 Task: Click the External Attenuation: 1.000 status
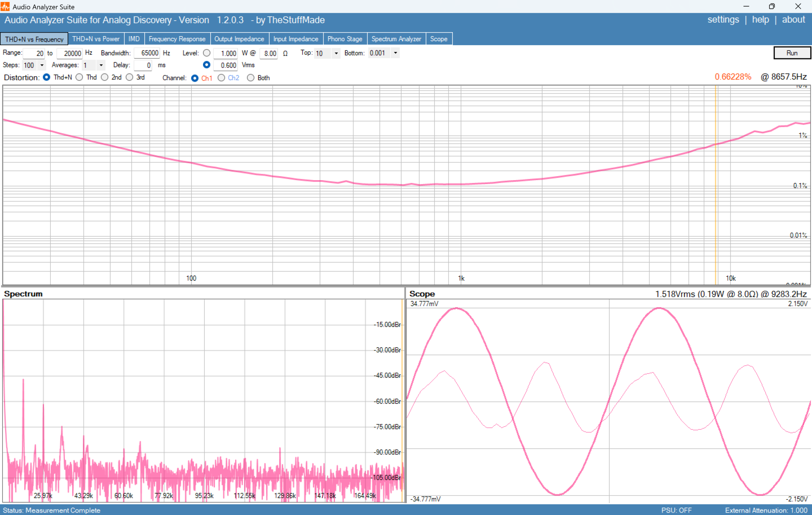[x=766, y=510]
